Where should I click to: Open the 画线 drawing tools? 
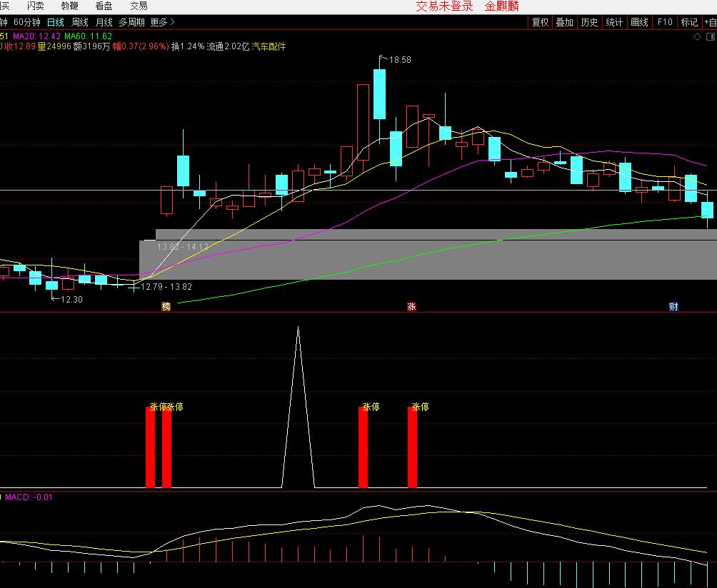pyautogui.click(x=639, y=22)
